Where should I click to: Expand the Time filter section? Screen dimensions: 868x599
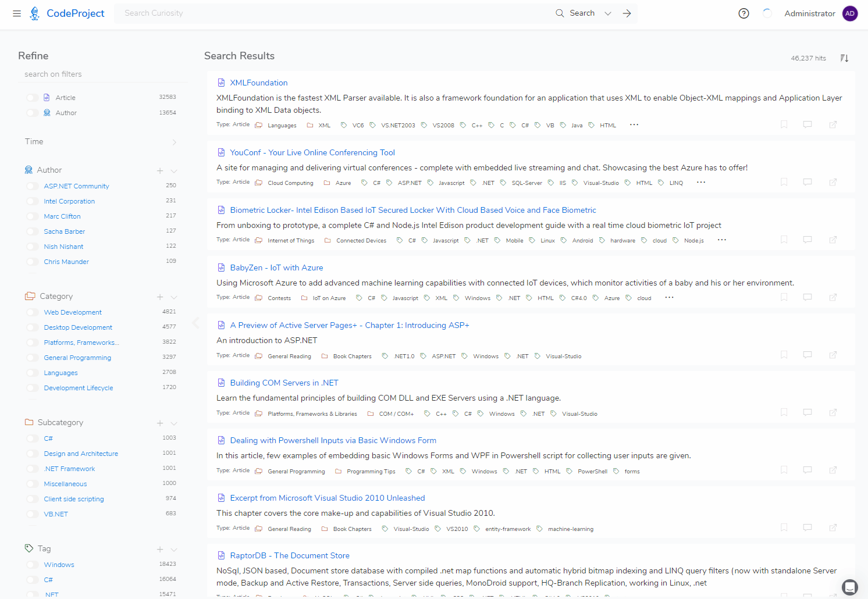tap(174, 142)
